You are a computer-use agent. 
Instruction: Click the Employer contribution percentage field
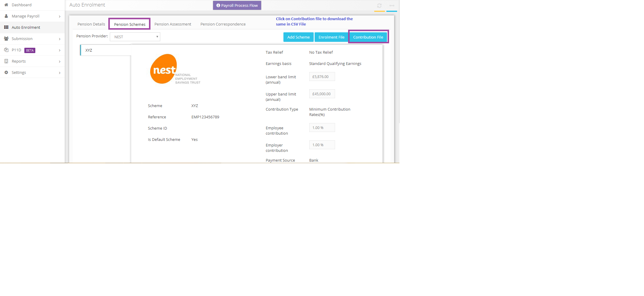coord(322,145)
